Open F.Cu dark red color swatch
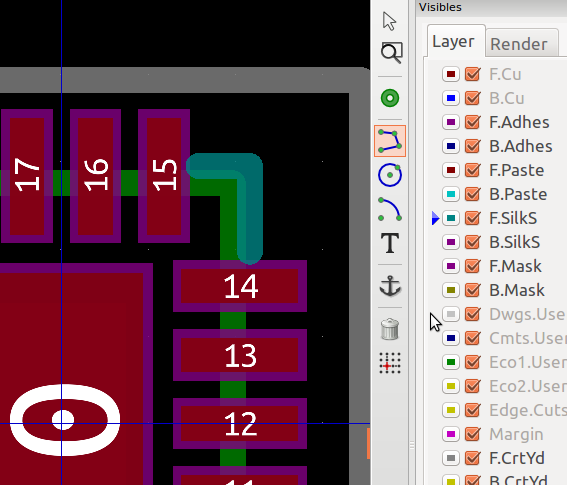Image resolution: width=567 pixels, height=485 pixels. [x=451, y=74]
